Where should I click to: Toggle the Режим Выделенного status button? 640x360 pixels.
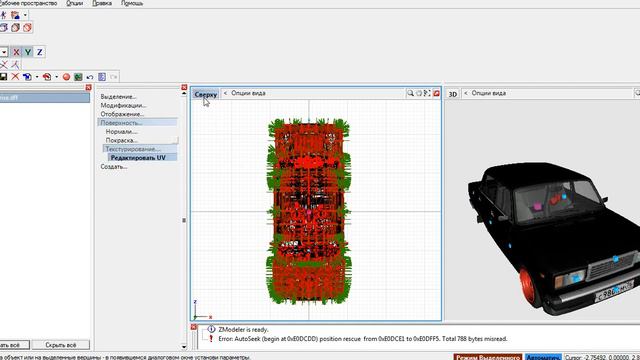488,357
